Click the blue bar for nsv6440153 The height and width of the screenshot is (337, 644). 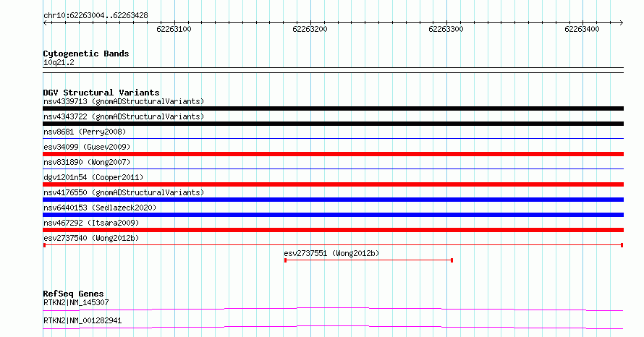coord(333,215)
